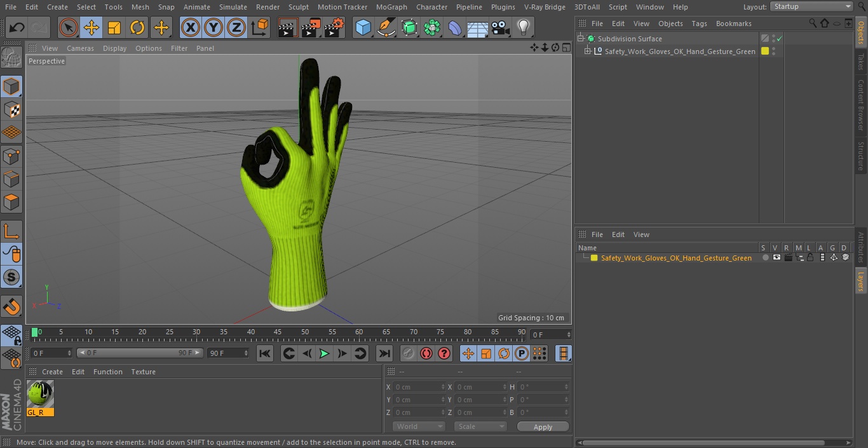Screen dimensions: 868x448
Task: Toggle the Enable Snap magnet icon
Action: click(11, 306)
